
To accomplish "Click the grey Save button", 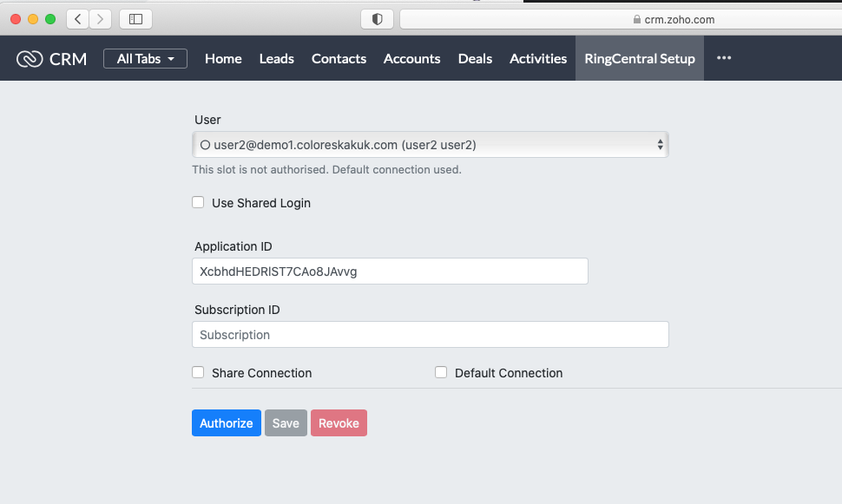I will tap(286, 423).
